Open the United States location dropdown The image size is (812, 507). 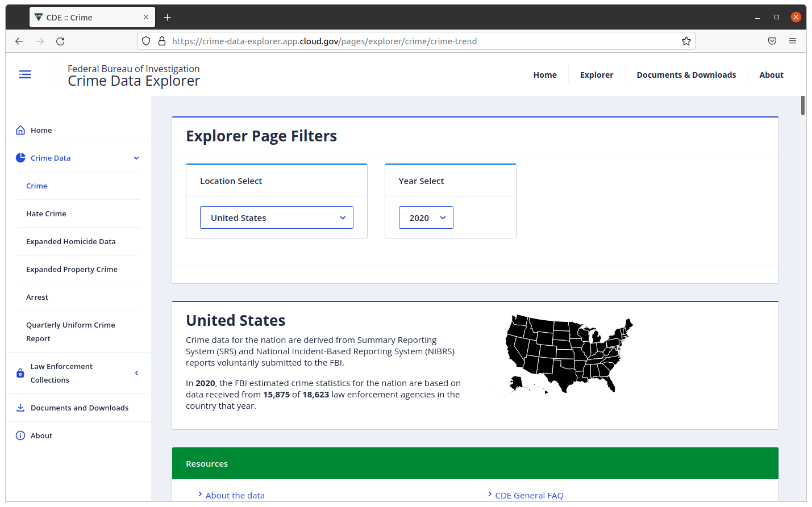pos(277,217)
